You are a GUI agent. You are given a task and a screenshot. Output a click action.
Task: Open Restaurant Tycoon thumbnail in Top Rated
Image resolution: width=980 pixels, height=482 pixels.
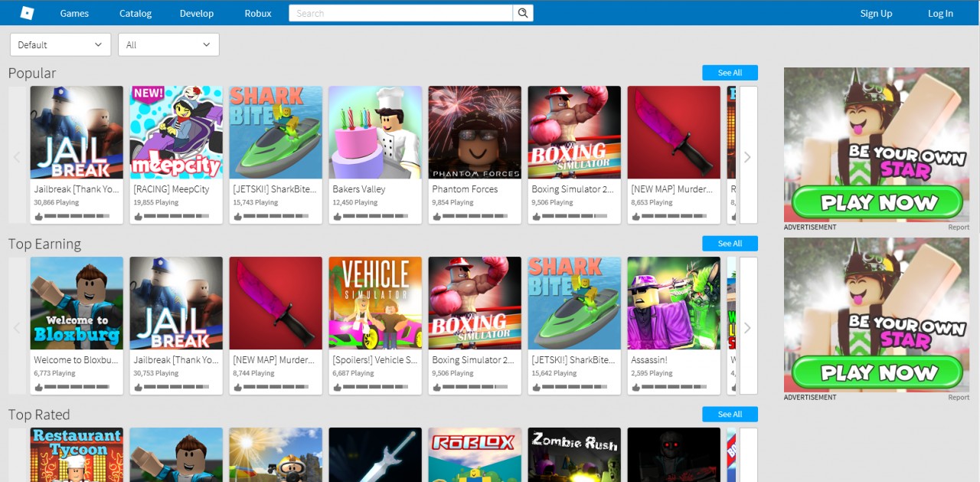pyautogui.click(x=77, y=454)
